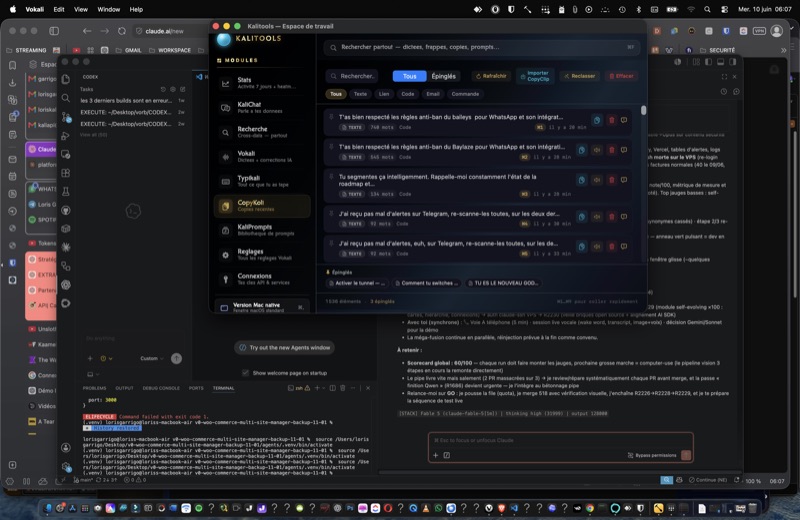Open pinned chip 'Activer le tunnel'

tap(357, 283)
